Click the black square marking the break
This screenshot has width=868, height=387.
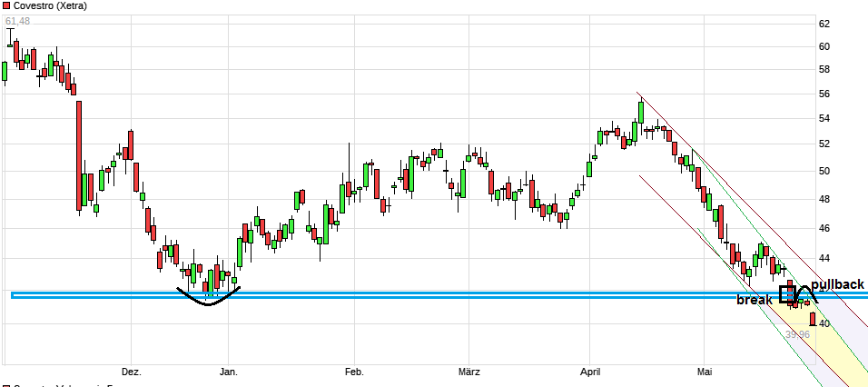(x=788, y=293)
